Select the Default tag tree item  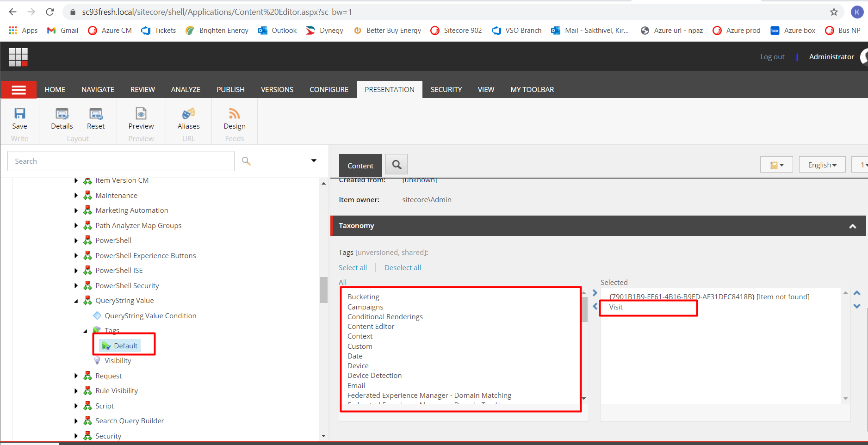coord(120,346)
